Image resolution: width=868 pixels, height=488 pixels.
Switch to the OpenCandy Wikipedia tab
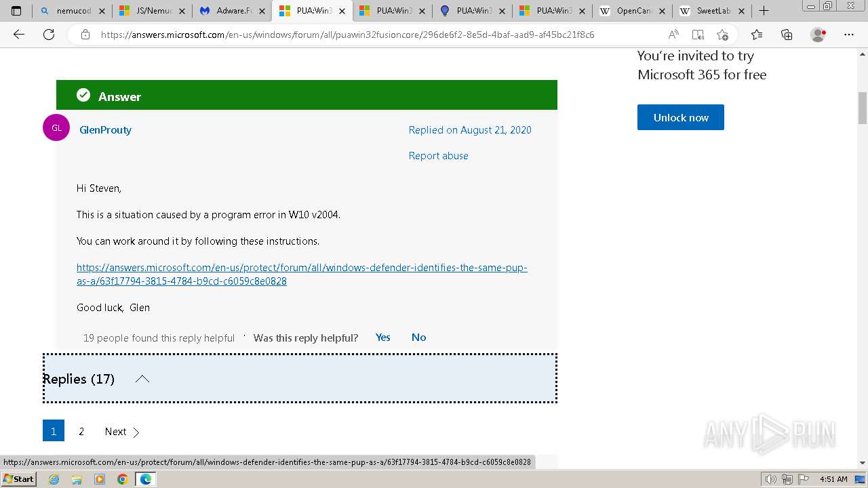[632, 11]
